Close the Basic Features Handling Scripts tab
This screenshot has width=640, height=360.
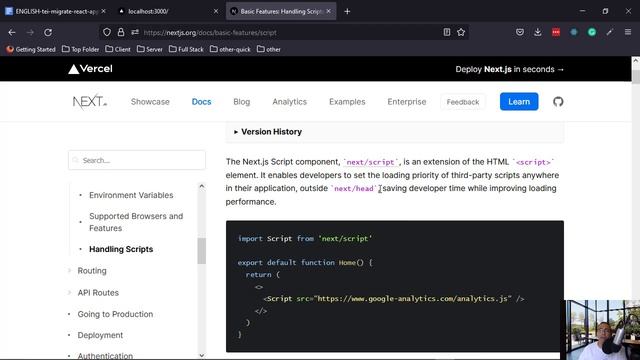329,11
